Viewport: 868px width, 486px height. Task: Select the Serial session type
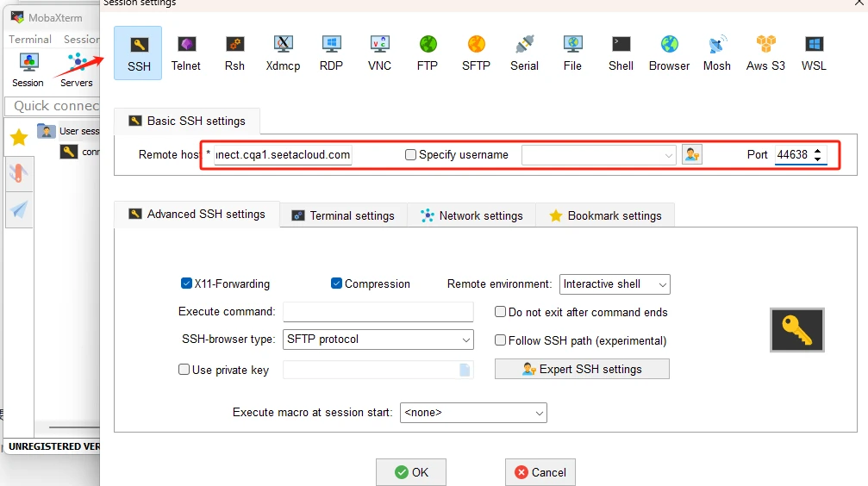(x=524, y=53)
